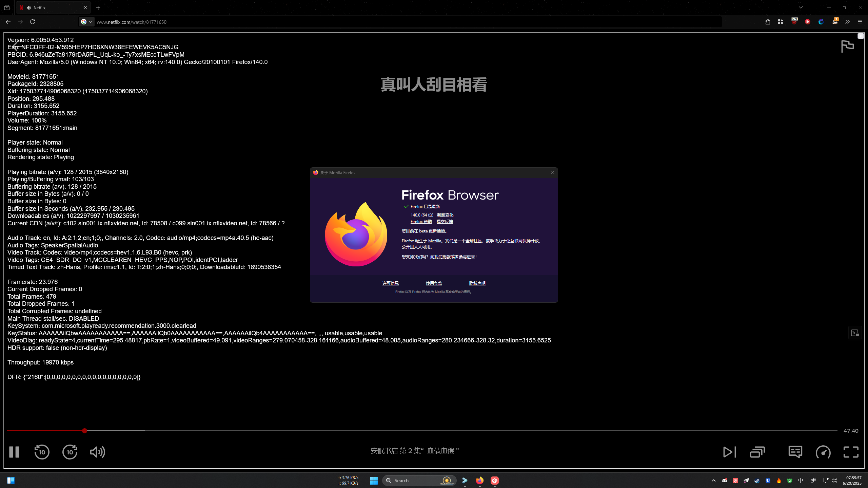Open the Steam tray icon
Image resolution: width=868 pixels, height=488 pixels.
(757, 481)
